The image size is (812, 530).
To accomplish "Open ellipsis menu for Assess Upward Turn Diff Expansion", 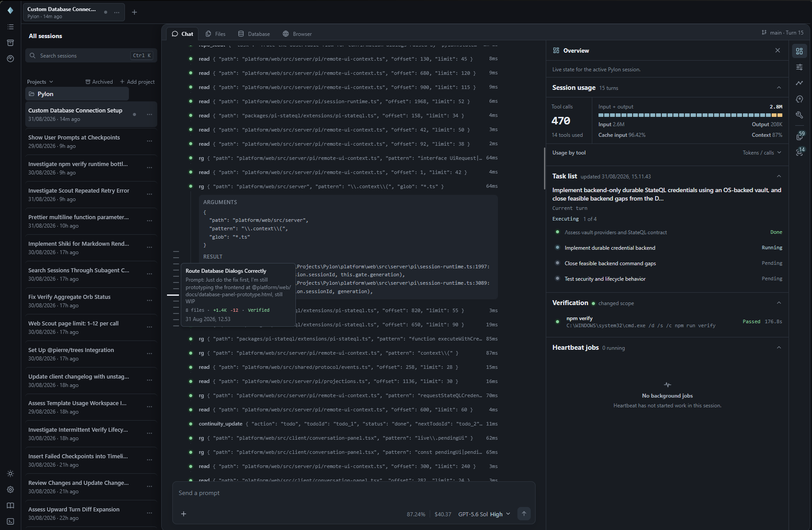I will tap(150, 513).
